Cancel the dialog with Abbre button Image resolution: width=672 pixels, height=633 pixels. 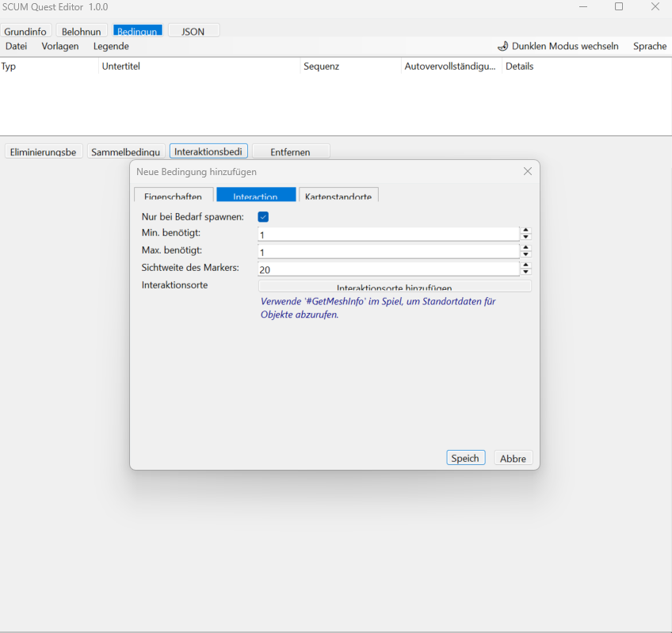[x=513, y=458]
